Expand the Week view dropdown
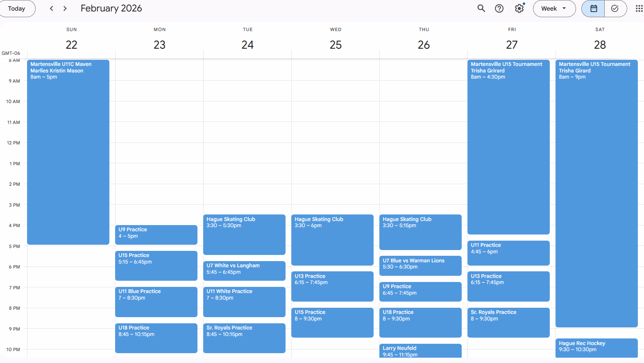Viewport: 644px width, 363px height. tap(554, 9)
